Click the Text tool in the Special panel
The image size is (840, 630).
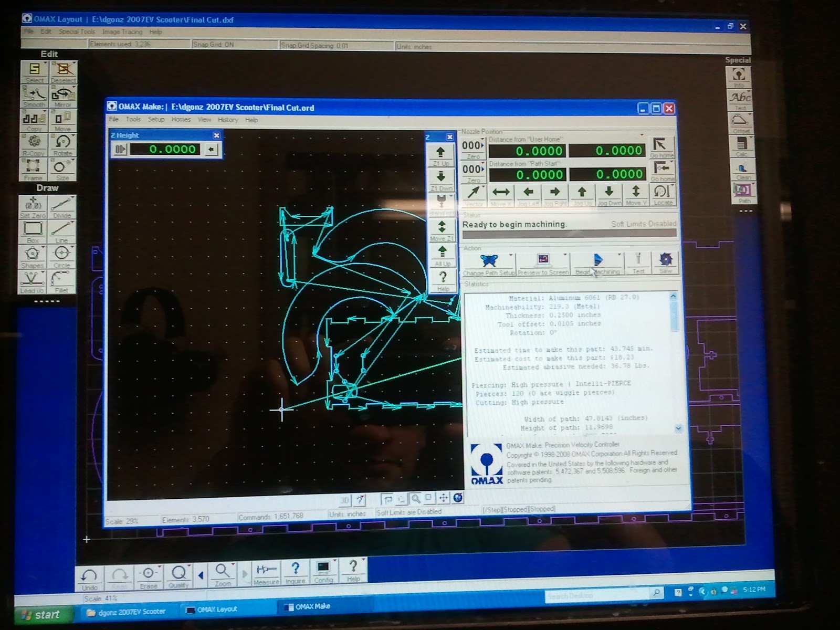[x=740, y=99]
